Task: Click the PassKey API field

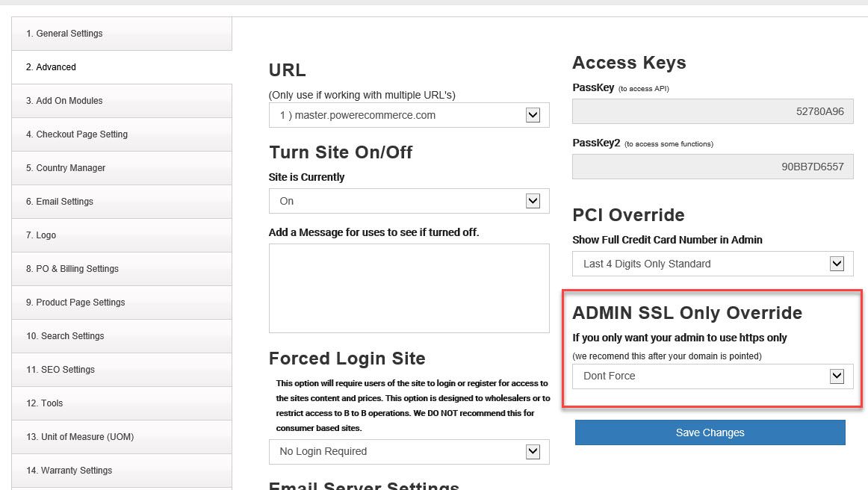Action: coord(713,111)
